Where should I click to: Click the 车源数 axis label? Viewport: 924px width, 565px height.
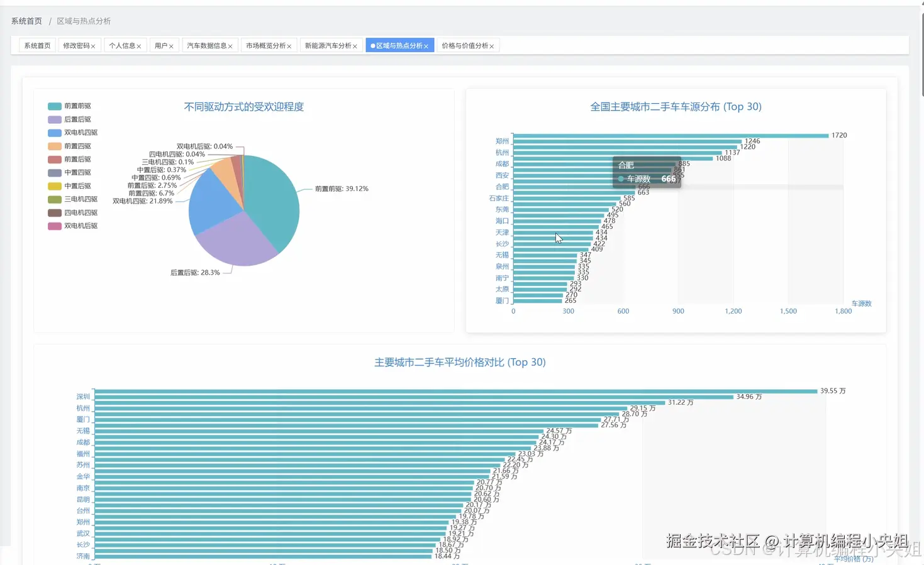coord(861,304)
